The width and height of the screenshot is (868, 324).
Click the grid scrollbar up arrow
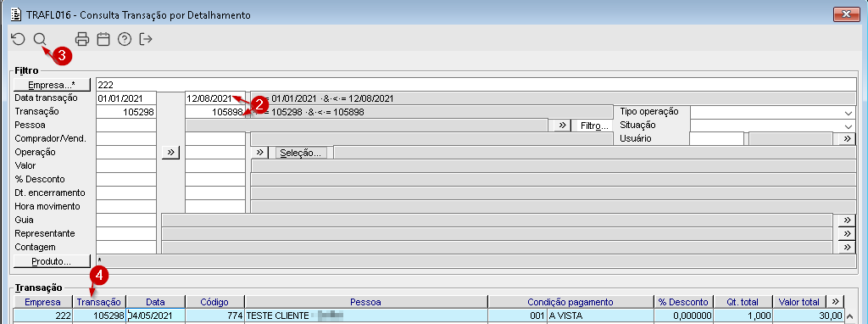coord(849,316)
